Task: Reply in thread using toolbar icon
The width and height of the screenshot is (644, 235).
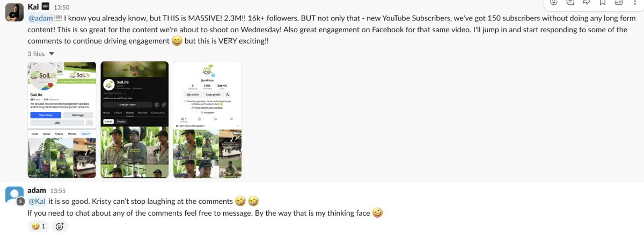Action: click(x=571, y=2)
